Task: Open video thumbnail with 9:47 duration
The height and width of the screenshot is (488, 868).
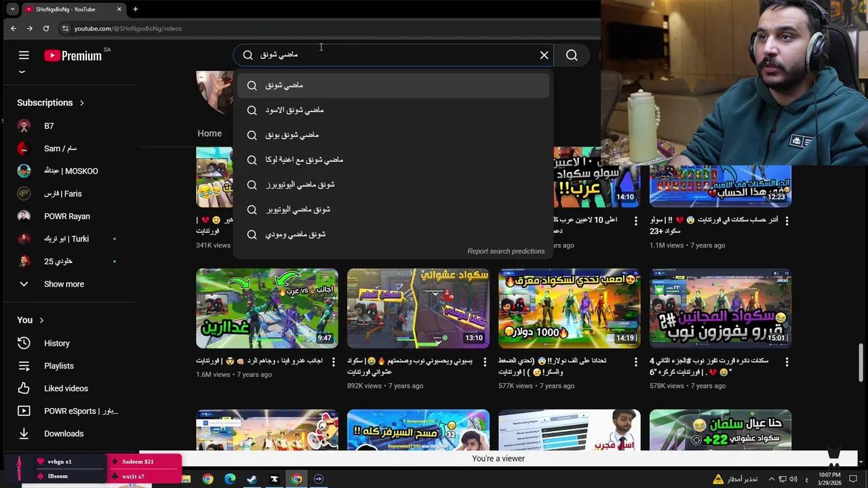Action: [x=267, y=308]
